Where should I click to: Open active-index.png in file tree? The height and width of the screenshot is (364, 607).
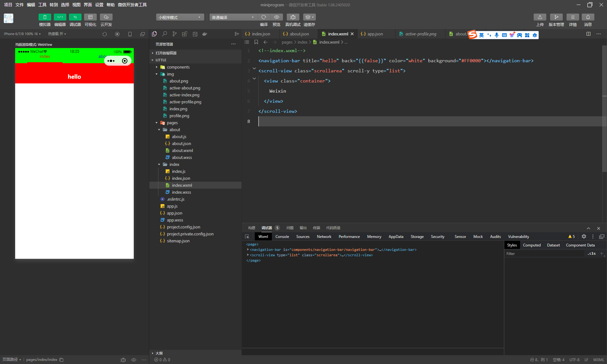tap(184, 95)
